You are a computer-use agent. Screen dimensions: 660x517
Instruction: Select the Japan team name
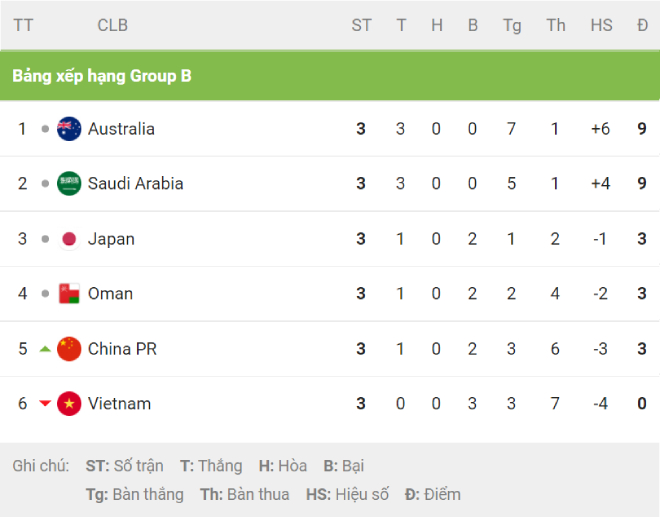(x=111, y=239)
